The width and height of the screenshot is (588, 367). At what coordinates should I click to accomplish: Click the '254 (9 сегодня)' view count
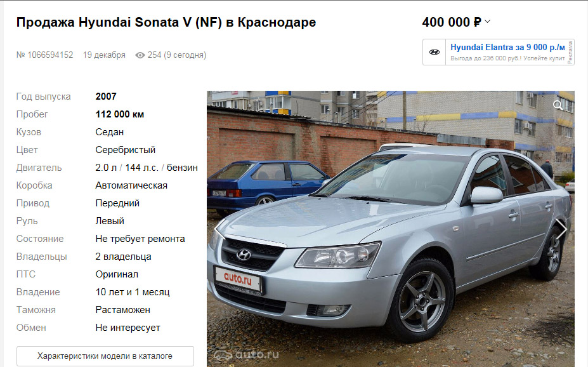176,55
